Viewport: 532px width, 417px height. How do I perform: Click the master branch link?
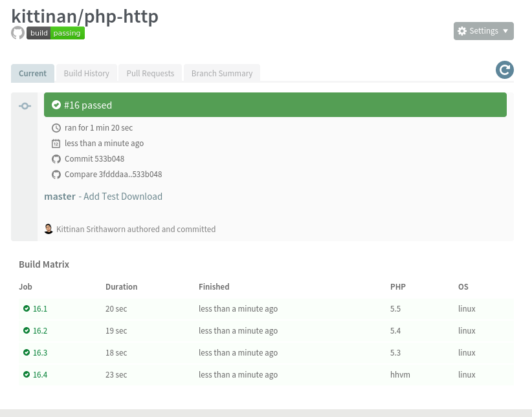tap(60, 197)
